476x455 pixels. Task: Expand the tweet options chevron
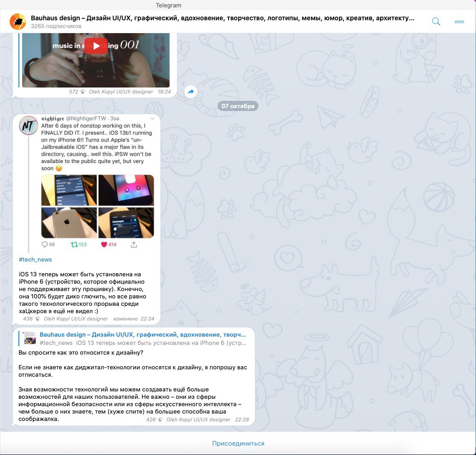pos(152,118)
